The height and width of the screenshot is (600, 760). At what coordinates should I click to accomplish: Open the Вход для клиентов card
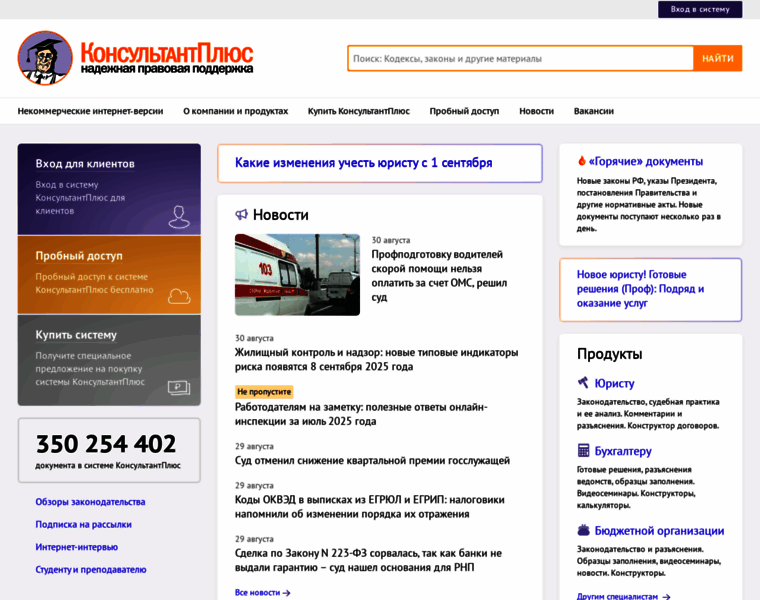tap(109, 189)
